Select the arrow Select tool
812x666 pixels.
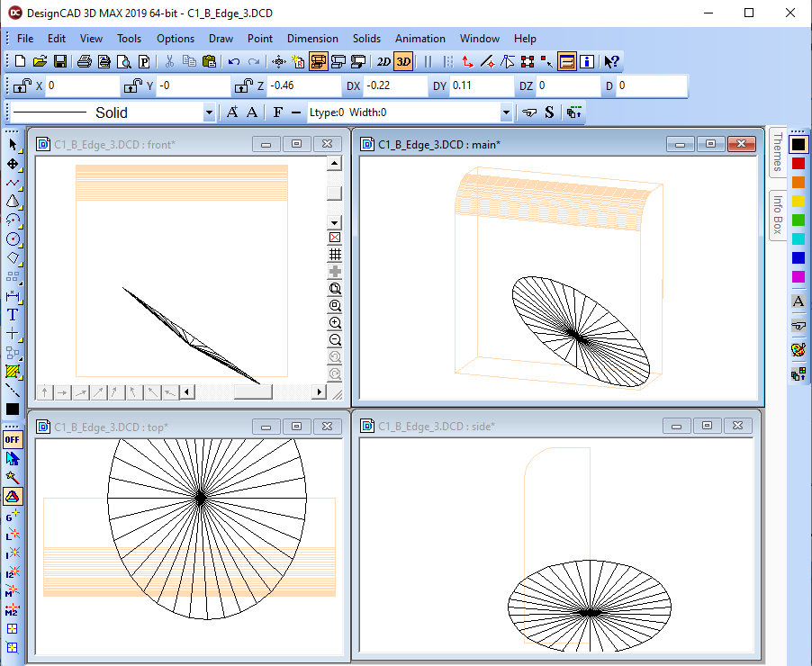pos(13,145)
